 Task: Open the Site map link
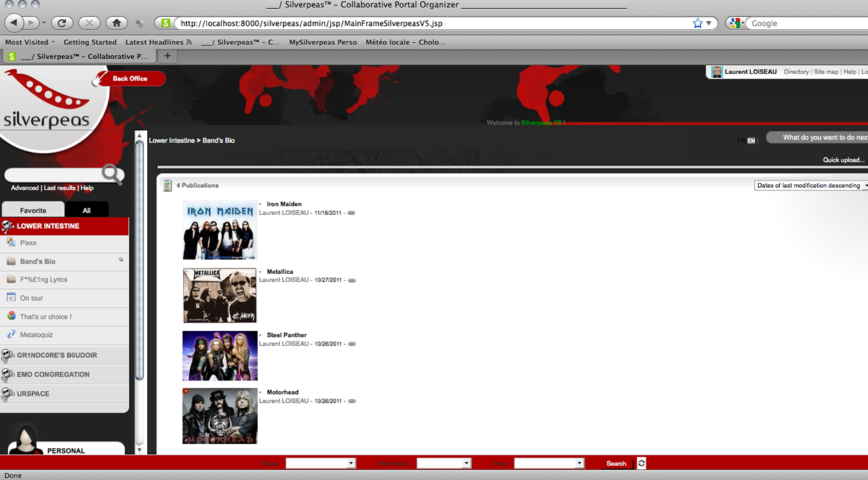(x=826, y=72)
